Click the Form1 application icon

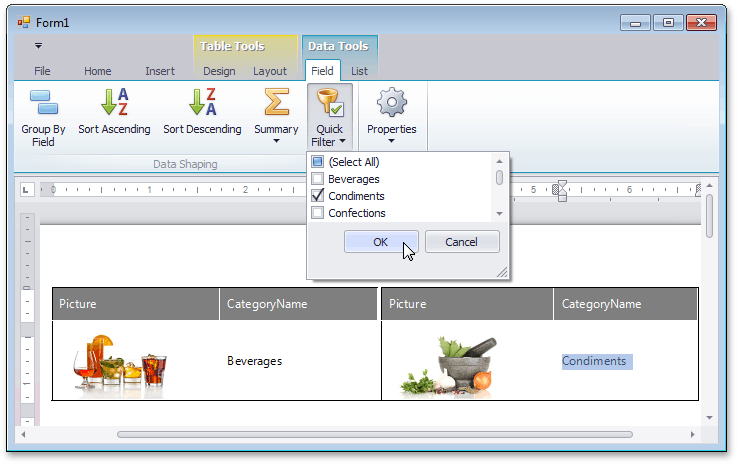tap(24, 22)
